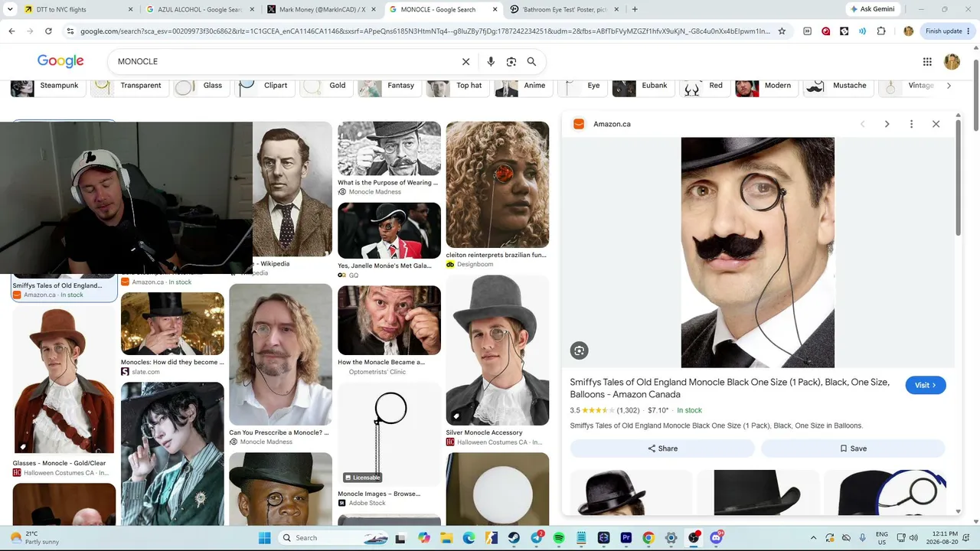Open the Google account profile picture
Screen dimensions: 980x551
pos(952,61)
